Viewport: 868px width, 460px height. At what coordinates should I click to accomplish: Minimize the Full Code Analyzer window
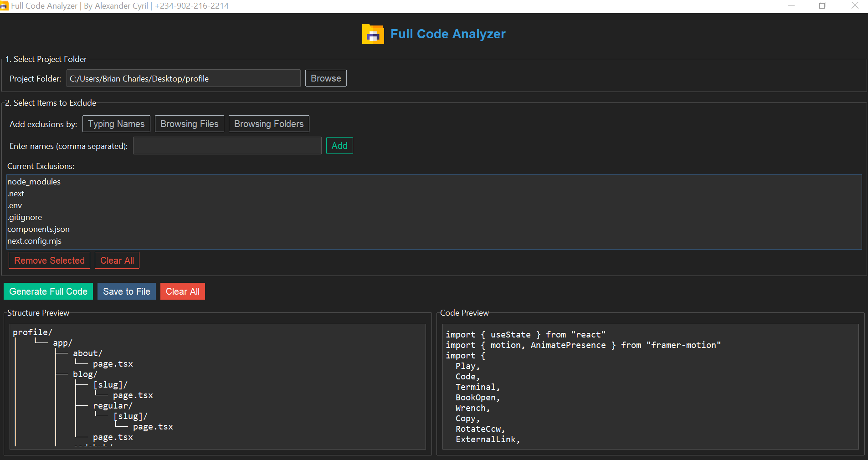click(x=791, y=6)
